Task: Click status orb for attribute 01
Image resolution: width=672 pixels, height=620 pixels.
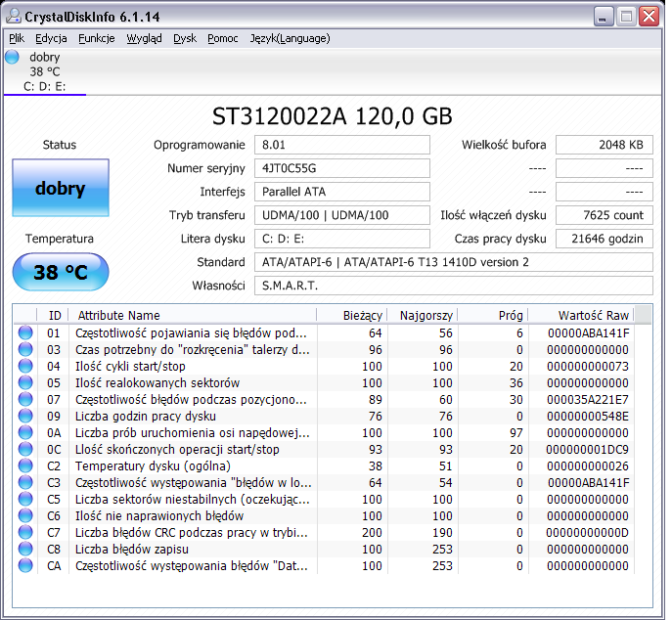Action: pos(25,332)
